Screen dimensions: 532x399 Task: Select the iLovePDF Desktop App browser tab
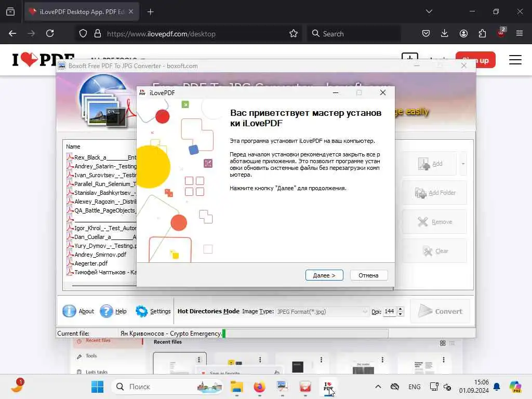(x=82, y=12)
